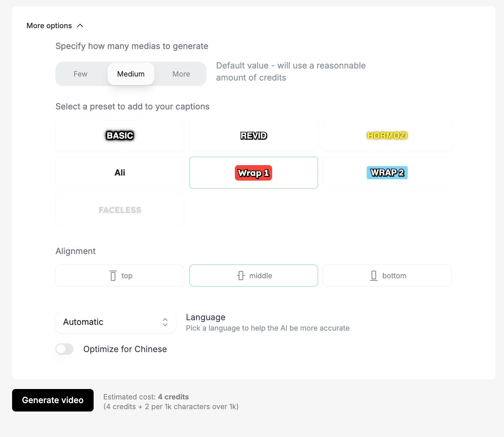Select the blue WRAP 2 preset
This screenshot has height=437, width=504.
point(387,173)
